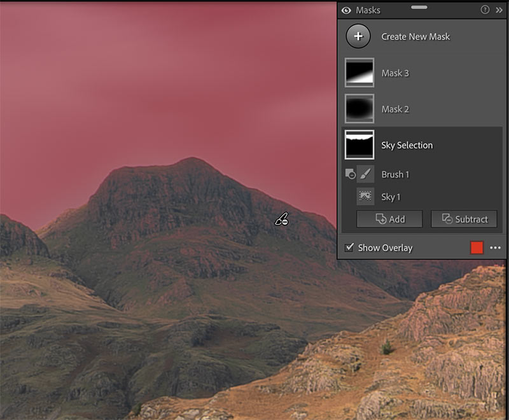Click the Add button for Sky Selection
This screenshot has height=420, width=509.
pos(389,219)
